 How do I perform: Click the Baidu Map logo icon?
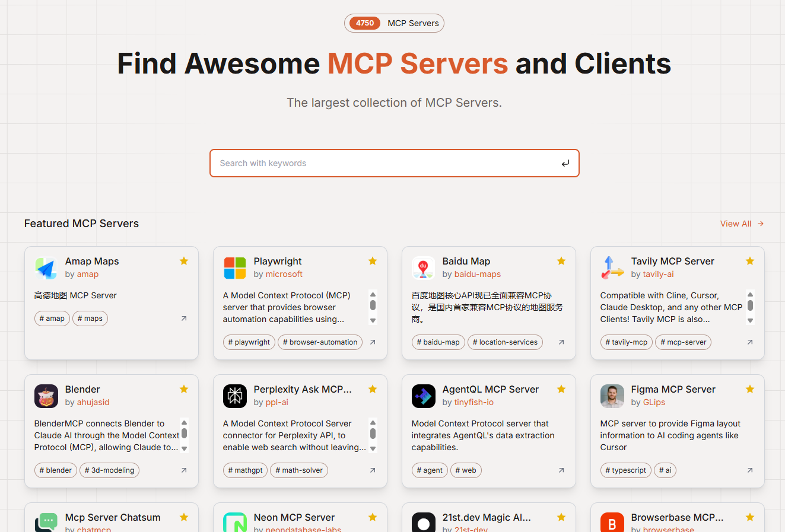pos(423,268)
